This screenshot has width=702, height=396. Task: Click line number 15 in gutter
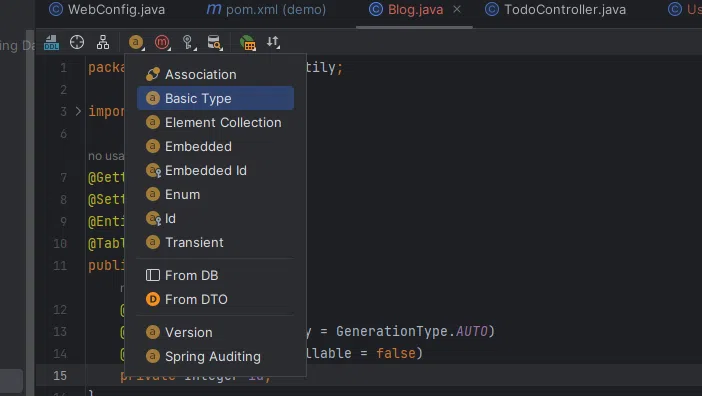point(60,375)
